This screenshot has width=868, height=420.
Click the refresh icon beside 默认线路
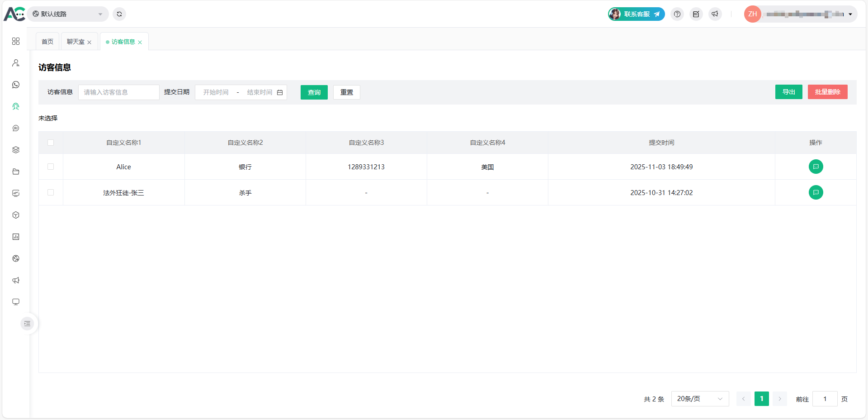(119, 14)
